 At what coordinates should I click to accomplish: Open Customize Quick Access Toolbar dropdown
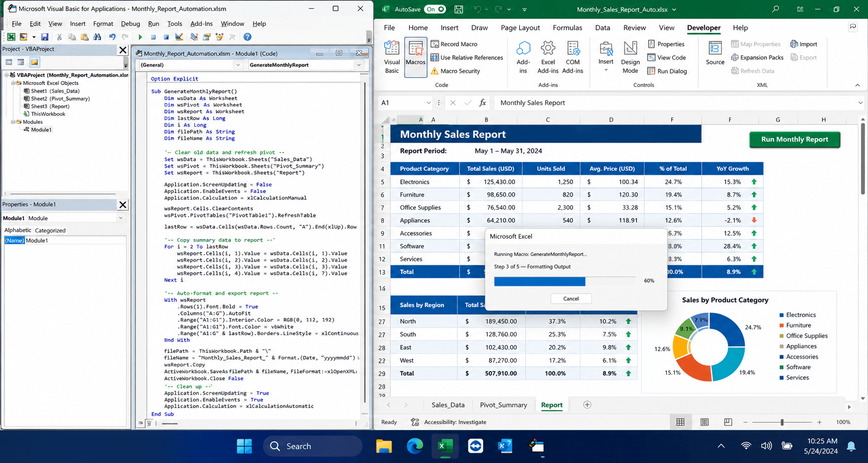pyautogui.click(x=524, y=9)
